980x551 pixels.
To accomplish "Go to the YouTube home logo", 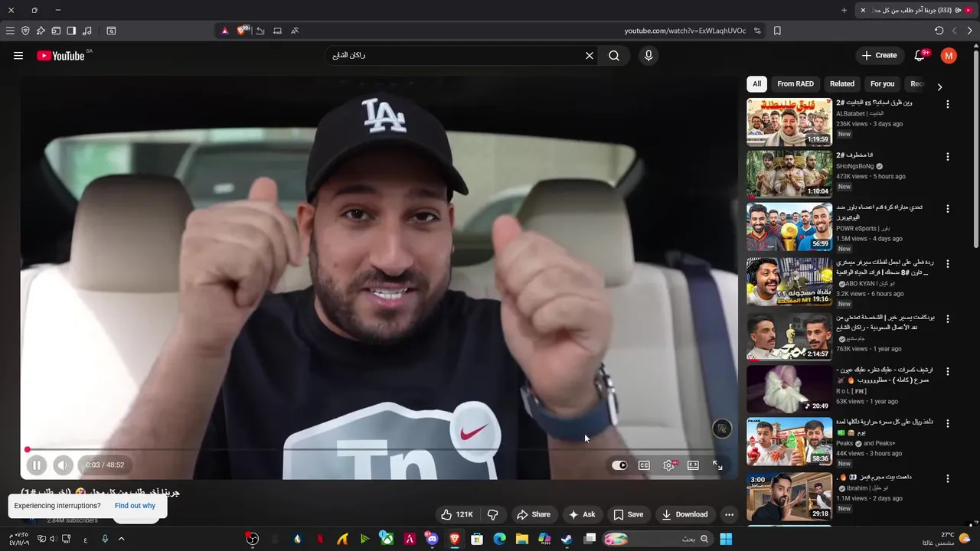I will coord(60,56).
